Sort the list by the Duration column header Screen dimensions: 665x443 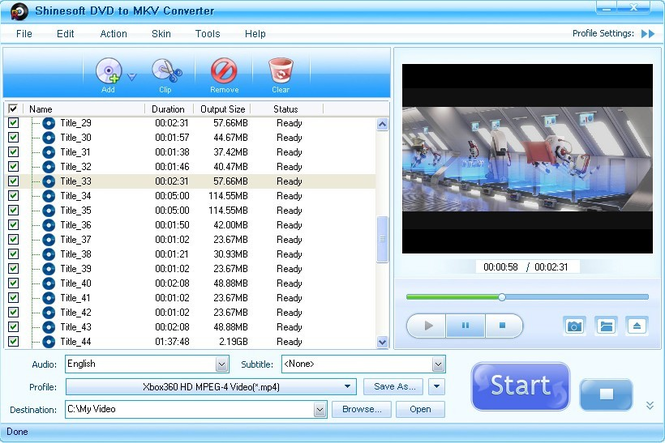(x=168, y=109)
